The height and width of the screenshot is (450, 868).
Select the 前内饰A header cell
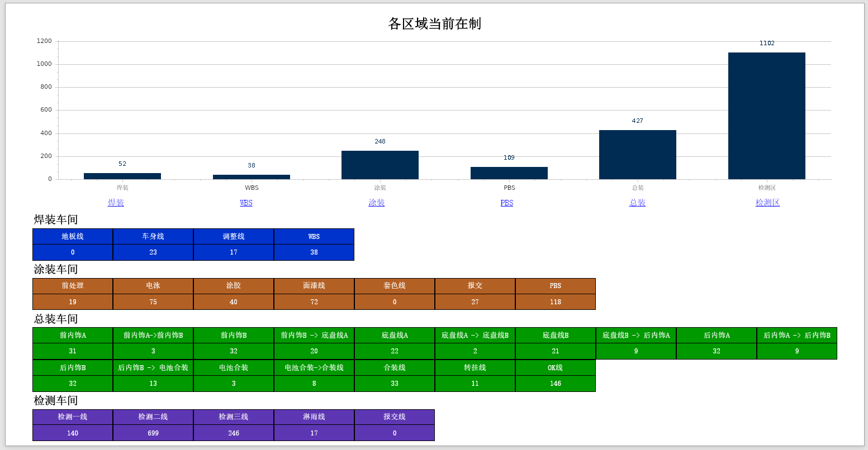click(x=73, y=336)
